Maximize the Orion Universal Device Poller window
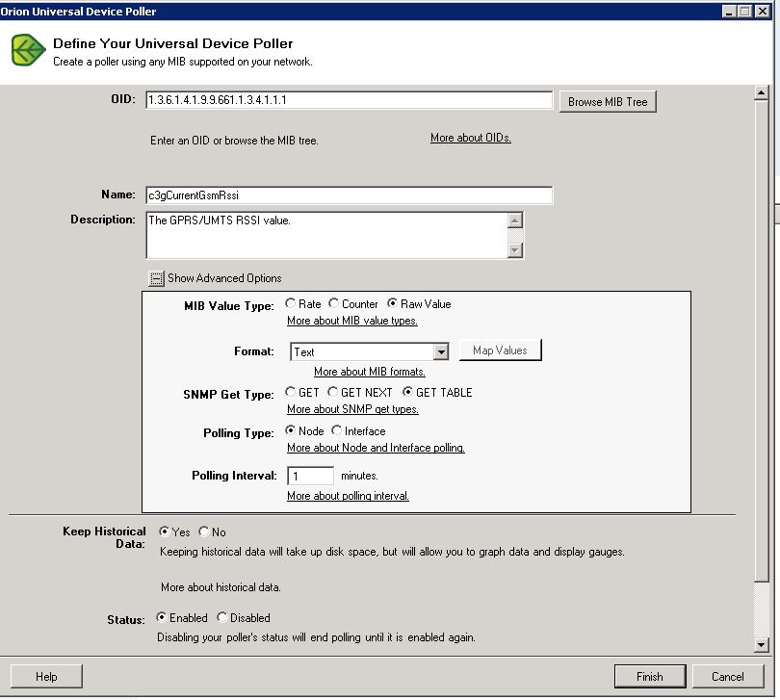 coord(745,12)
